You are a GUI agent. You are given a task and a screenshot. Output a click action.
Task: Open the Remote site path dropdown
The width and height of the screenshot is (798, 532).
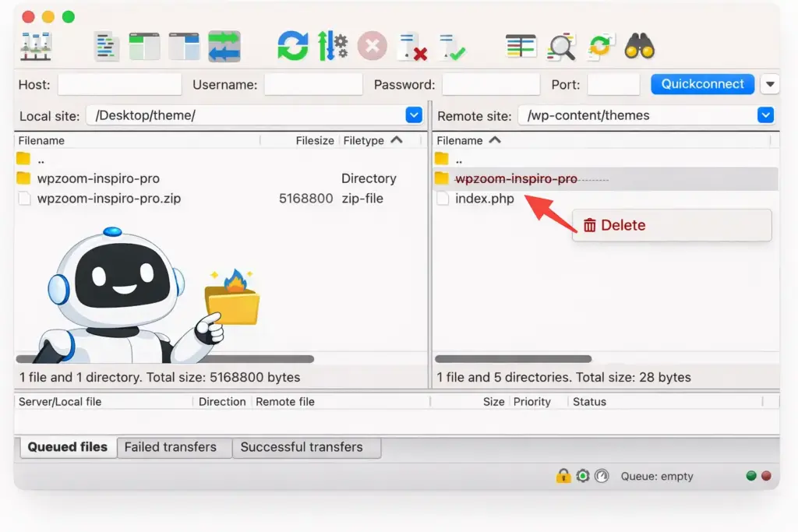click(766, 115)
